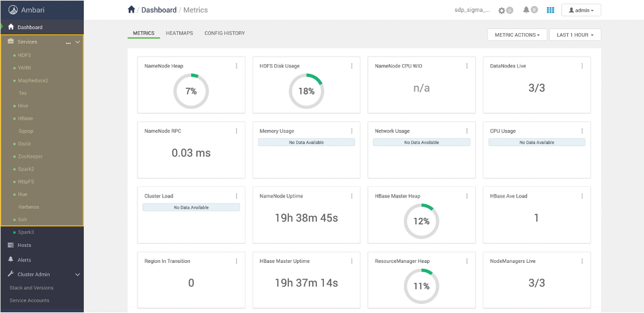Open the views grid icon
Image resolution: width=644 pixels, height=313 pixels.
click(550, 10)
